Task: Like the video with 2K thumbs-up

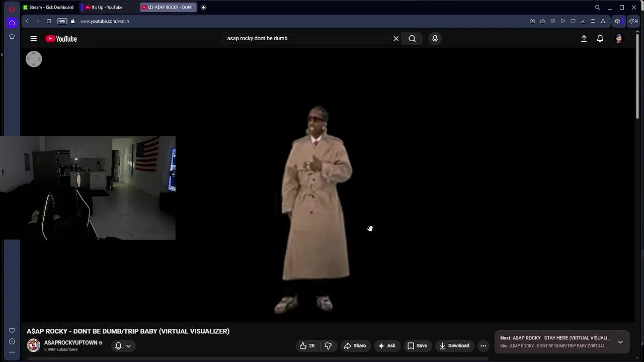Action: click(307, 346)
